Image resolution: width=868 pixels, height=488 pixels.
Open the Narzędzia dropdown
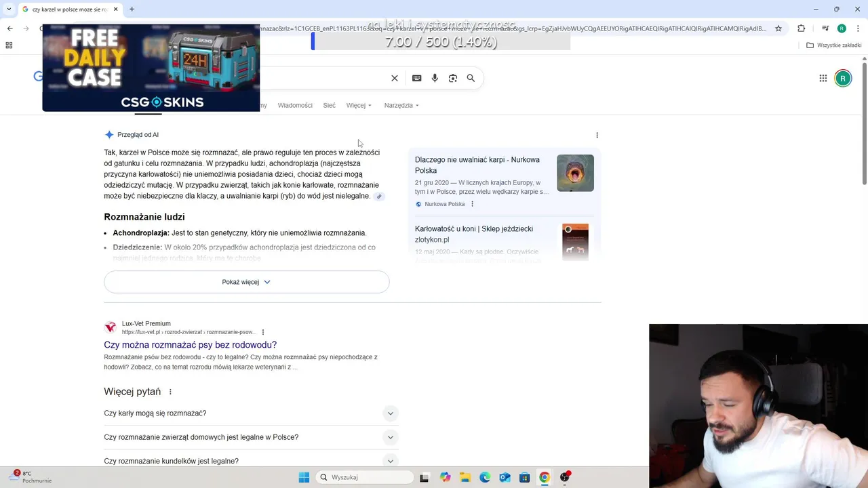click(401, 105)
